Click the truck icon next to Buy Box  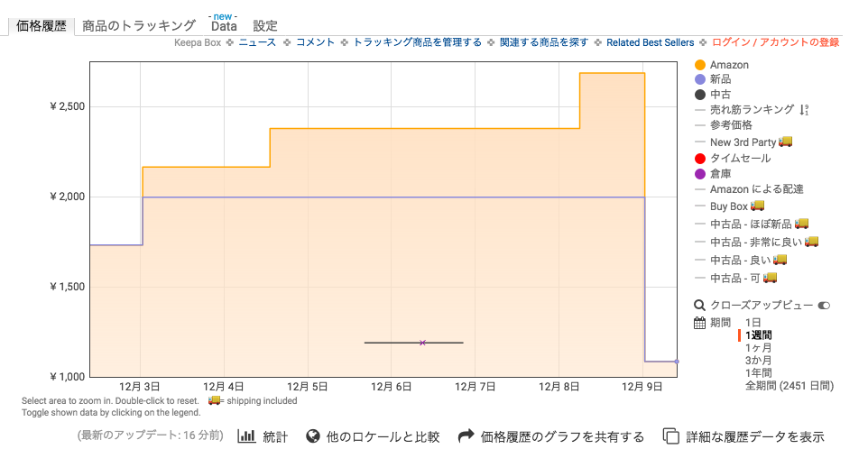tap(757, 206)
